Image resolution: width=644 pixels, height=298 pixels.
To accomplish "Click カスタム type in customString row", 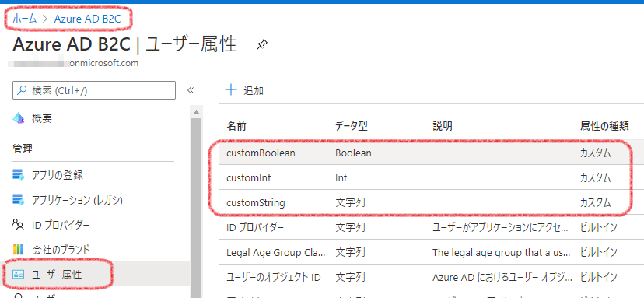I will 595,202.
